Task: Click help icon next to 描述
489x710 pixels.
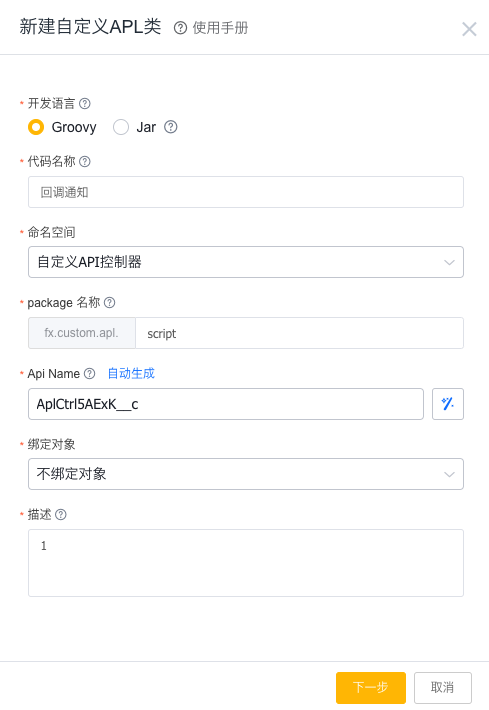Action: [x=61, y=514]
